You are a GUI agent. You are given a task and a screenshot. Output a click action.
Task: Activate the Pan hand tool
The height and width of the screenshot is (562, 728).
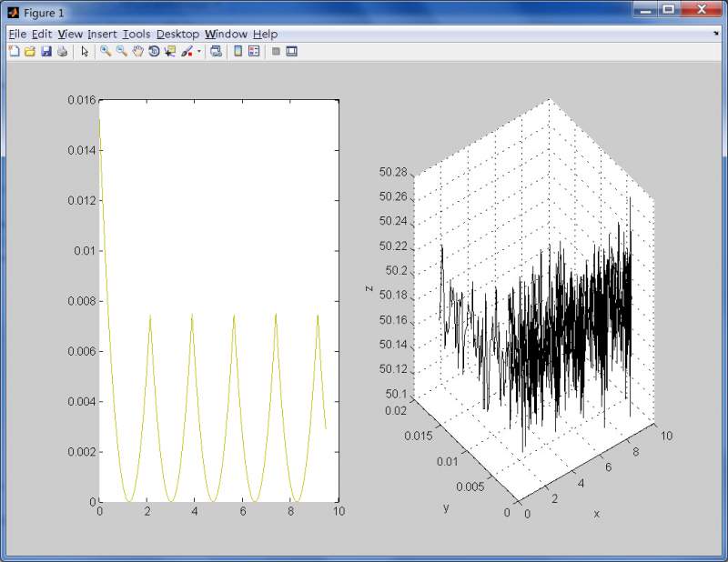coord(138,52)
